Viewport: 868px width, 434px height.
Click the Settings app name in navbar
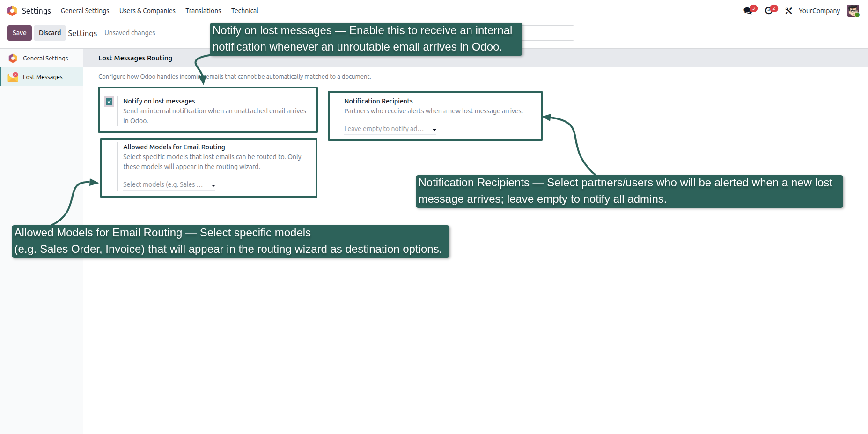point(36,11)
